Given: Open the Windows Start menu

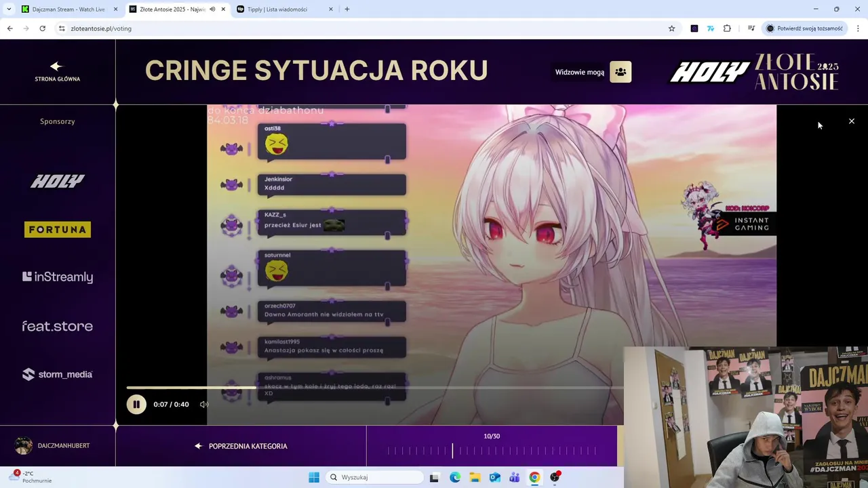Looking at the screenshot, I should click(314, 477).
